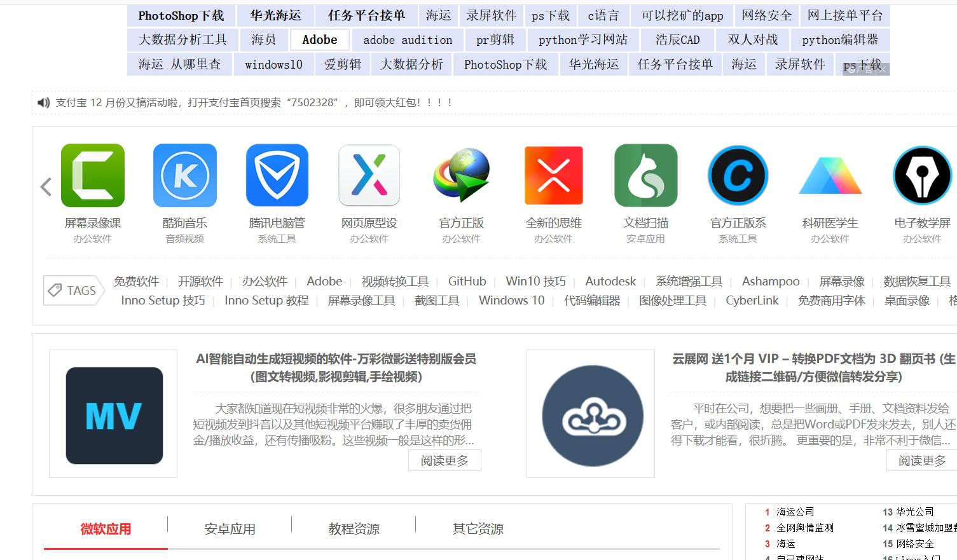Click the 数据恢复工具 tag

click(x=917, y=281)
